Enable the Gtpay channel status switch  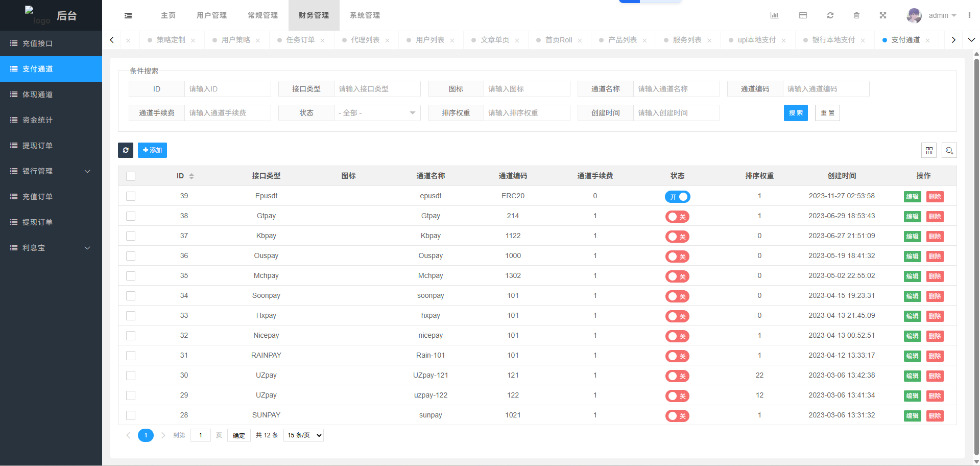(x=677, y=217)
